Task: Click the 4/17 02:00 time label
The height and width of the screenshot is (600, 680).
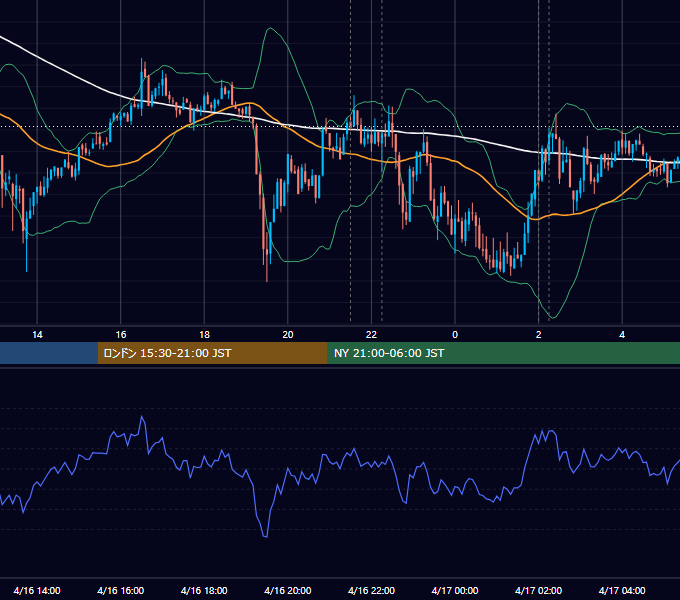Action: coord(538,590)
